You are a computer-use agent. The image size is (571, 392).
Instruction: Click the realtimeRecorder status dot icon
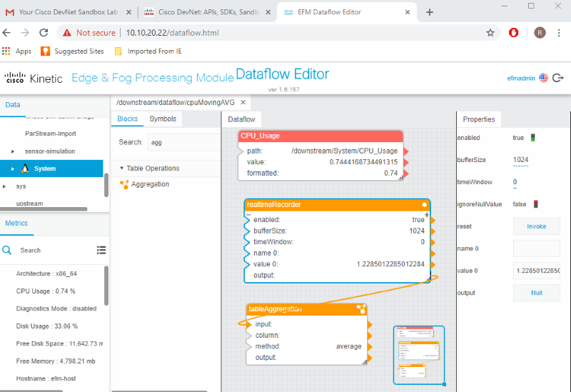tap(424, 205)
